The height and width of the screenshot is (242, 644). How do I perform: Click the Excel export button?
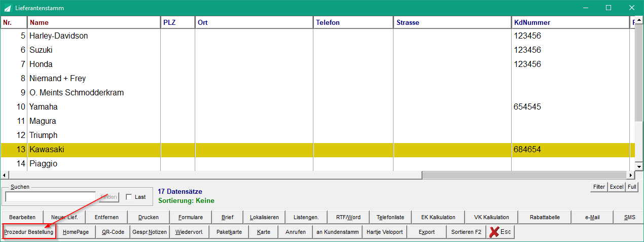tap(617, 187)
